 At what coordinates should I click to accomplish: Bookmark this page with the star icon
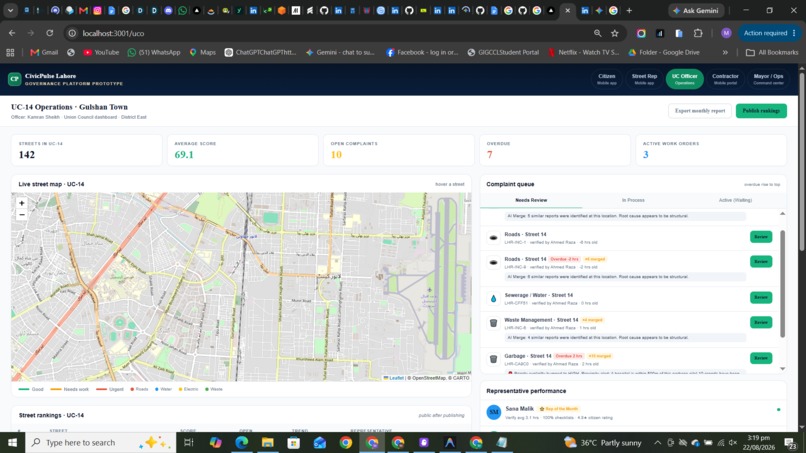pos(615,33)
